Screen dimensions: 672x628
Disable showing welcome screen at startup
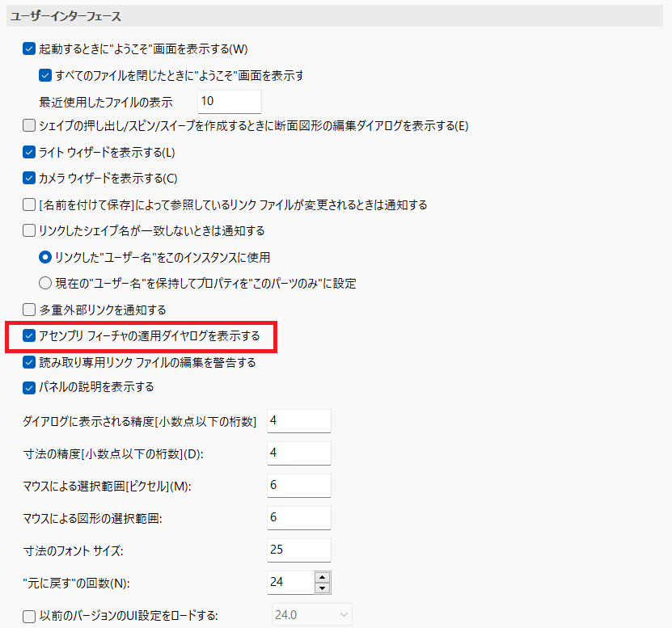tap(28, 48)
